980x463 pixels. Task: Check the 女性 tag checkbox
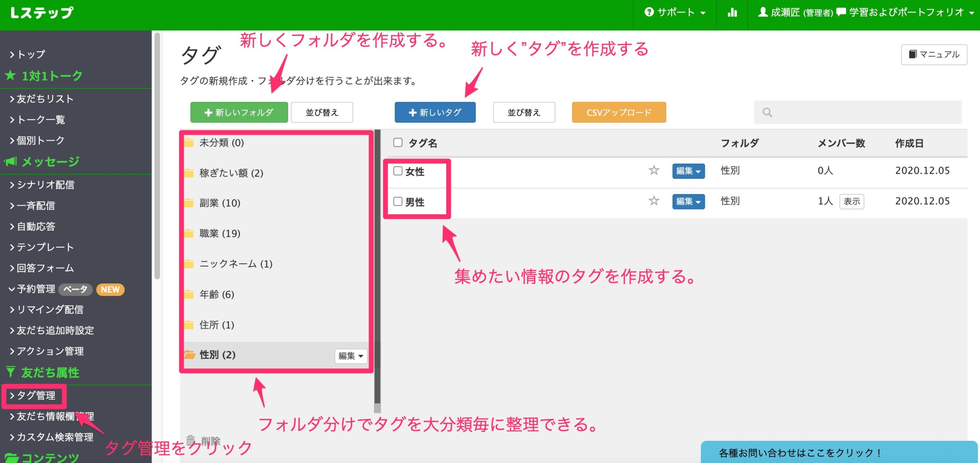(398, 171)
